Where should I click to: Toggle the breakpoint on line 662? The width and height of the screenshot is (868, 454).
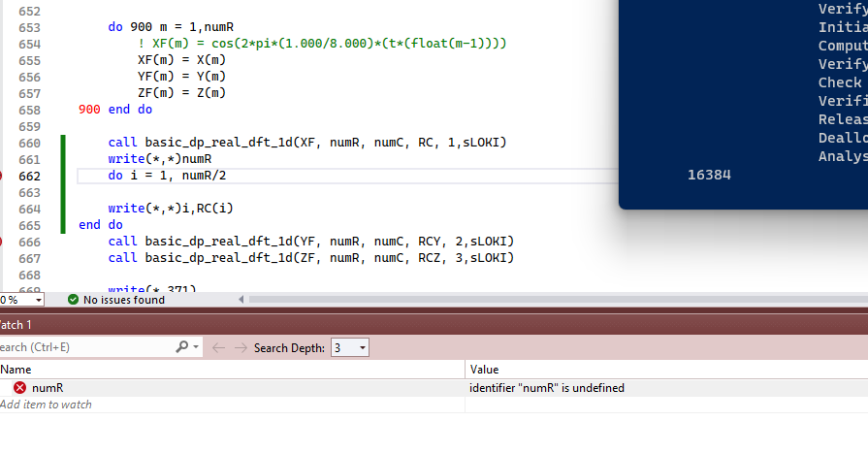tap(1, 176)
